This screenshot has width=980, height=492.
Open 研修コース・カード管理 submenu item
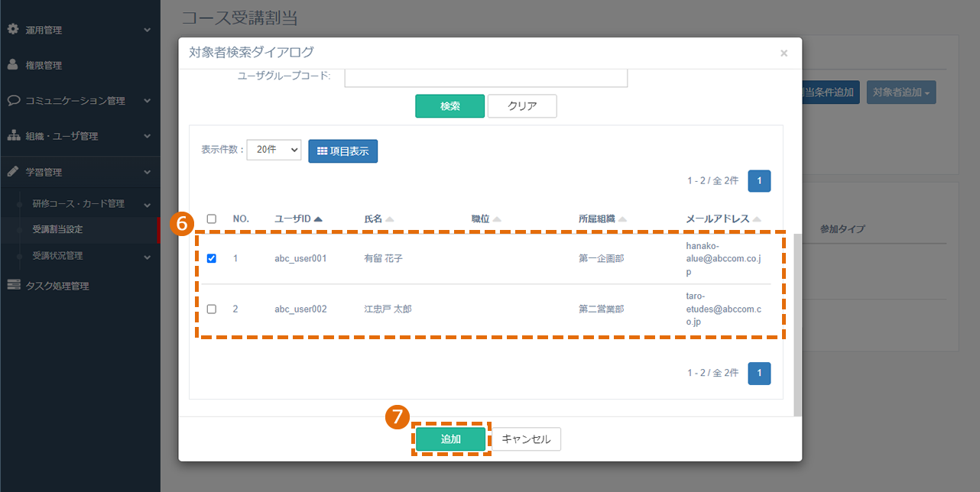(x=78, y=204)
